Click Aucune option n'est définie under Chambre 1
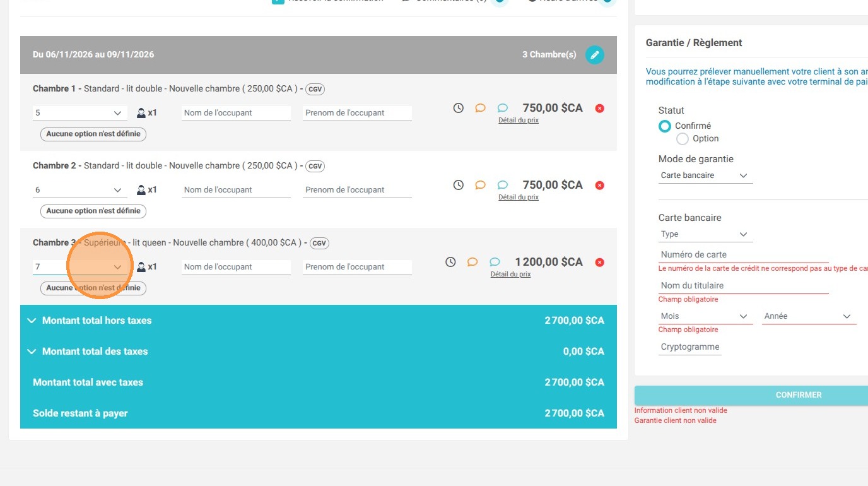 tap(93, 134)
